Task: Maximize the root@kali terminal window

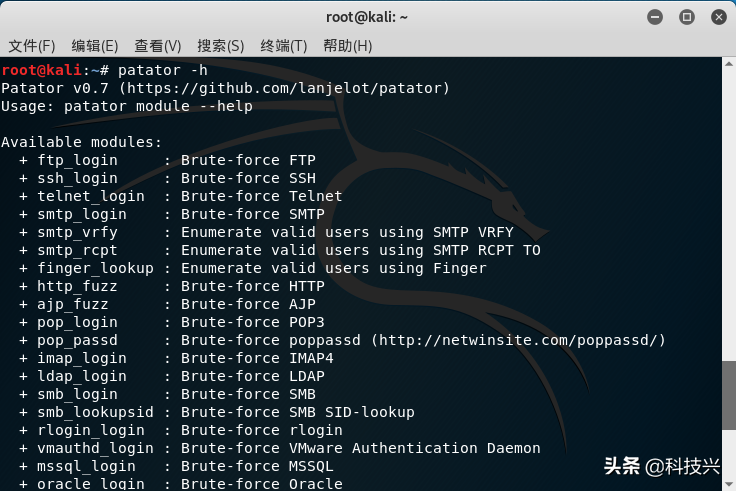Action: [x=686, y=16]
